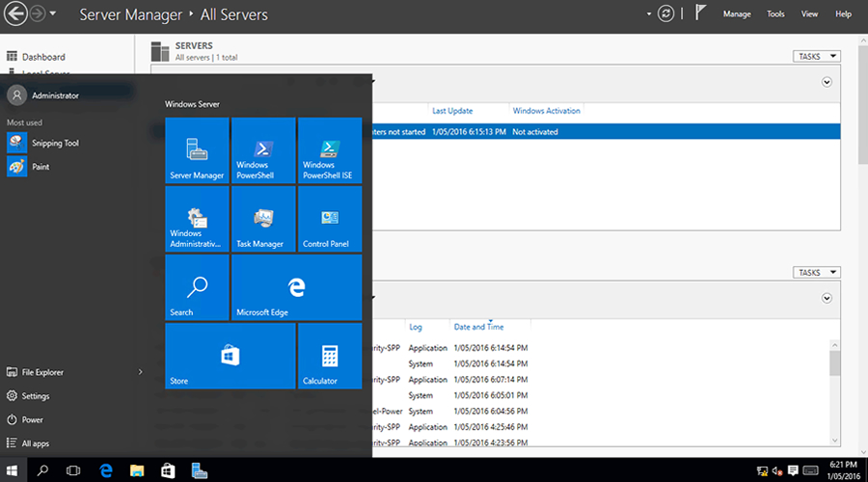The image size is (868, 482).
Task: Open Store from the taskbar
Action: tap(168, 470)
